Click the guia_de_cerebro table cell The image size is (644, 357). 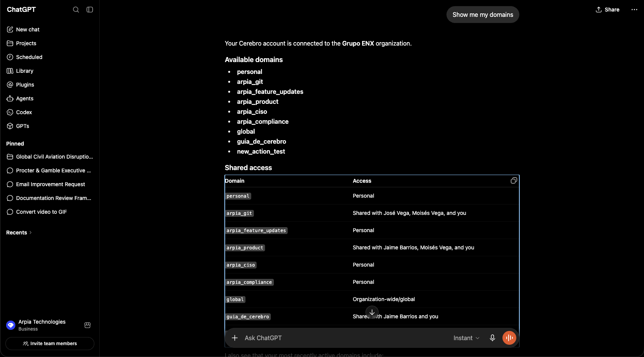tap(248, 317)
